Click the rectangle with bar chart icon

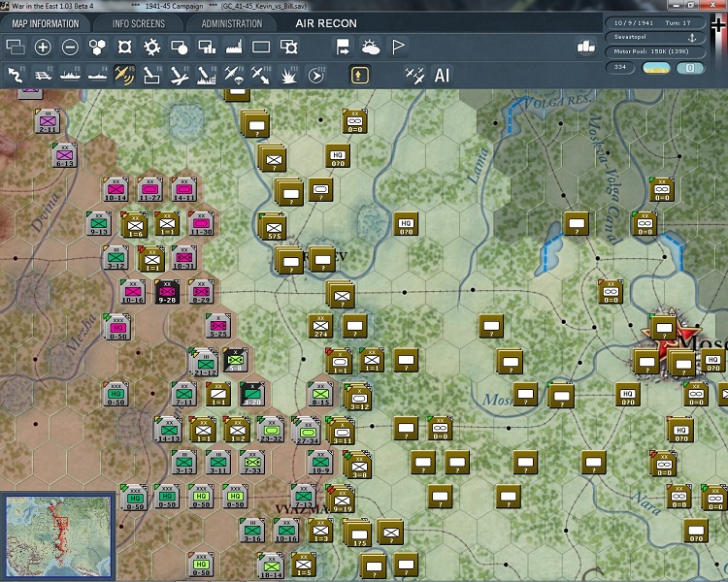coord(207,47)
